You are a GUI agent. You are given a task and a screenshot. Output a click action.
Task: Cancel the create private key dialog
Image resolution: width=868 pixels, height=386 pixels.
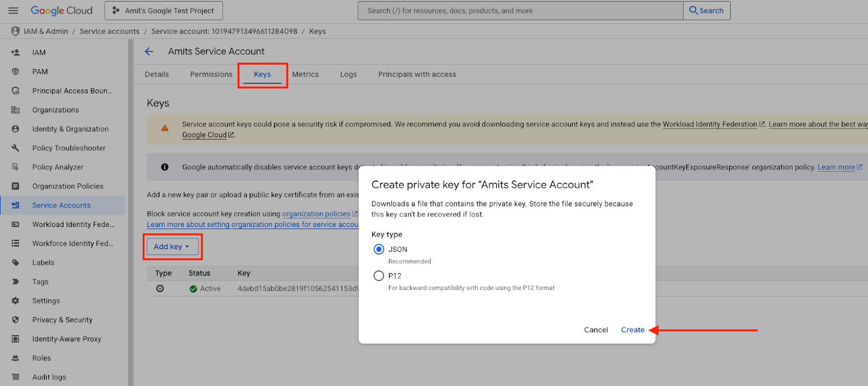point(596,330)
